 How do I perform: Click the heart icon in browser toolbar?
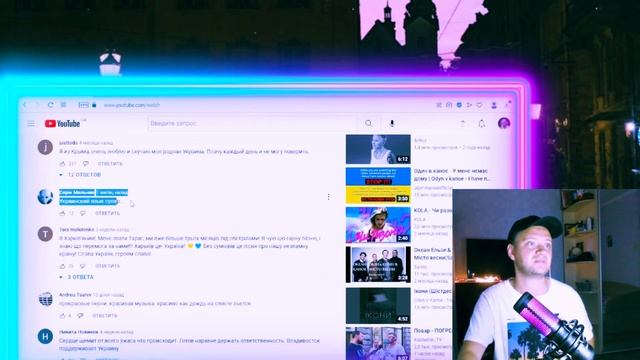pyautogui.click(x=480, y=105)
